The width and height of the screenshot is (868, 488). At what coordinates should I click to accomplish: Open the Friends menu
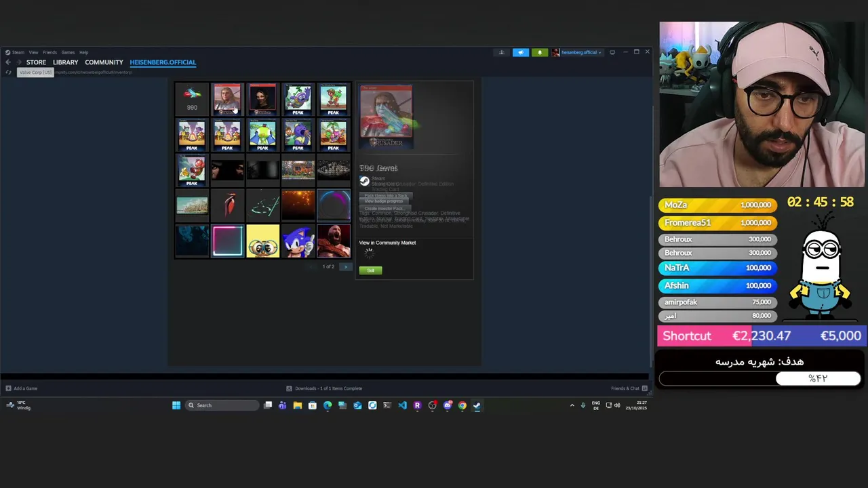tap(50, 52)
